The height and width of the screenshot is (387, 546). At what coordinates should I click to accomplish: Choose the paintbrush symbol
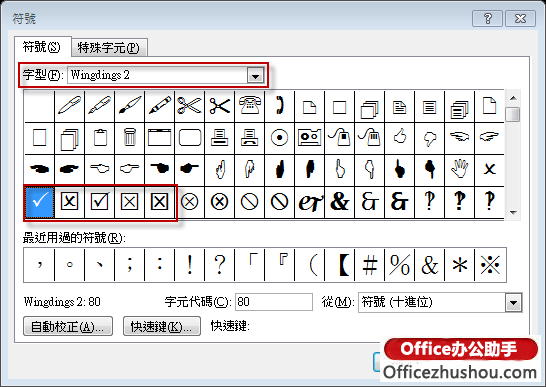pos(130,106)
